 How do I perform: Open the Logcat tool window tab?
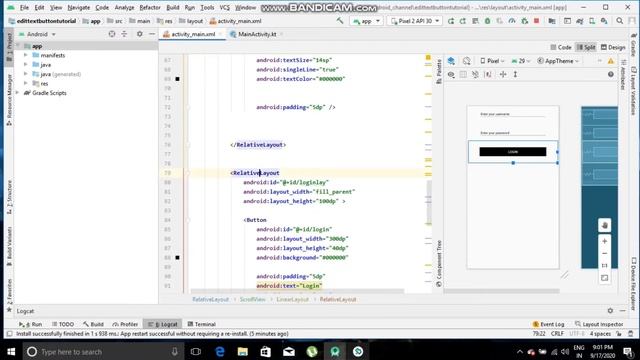pos(163,324)
